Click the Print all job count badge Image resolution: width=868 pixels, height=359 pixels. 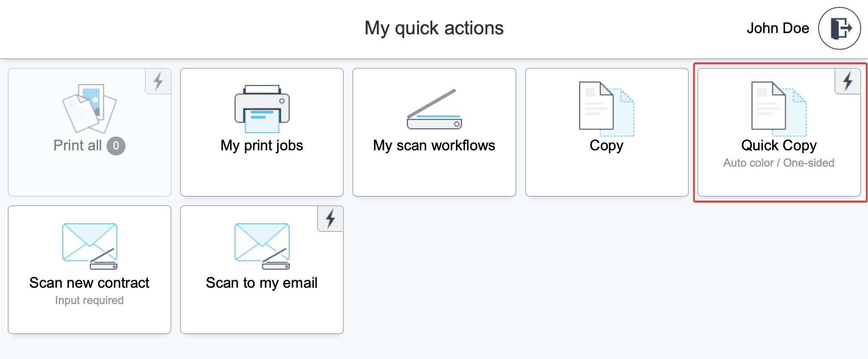[116, 146]
